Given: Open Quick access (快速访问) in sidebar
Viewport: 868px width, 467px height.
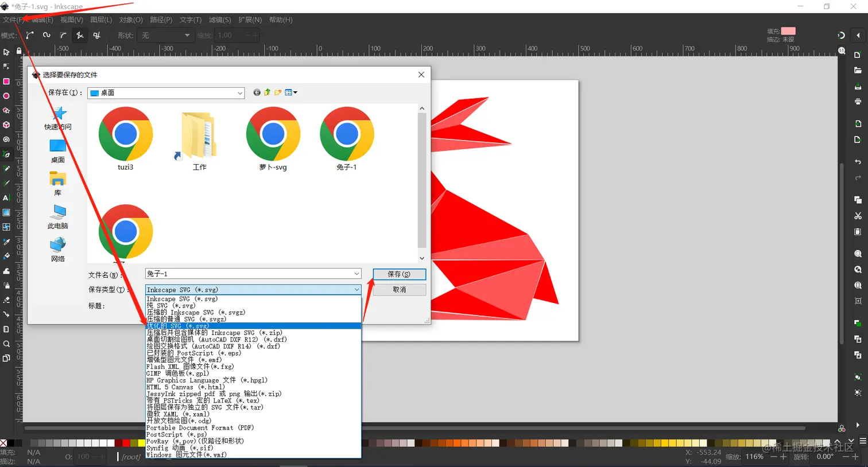Looking at the screenshot, I should [x=58, y=118].
